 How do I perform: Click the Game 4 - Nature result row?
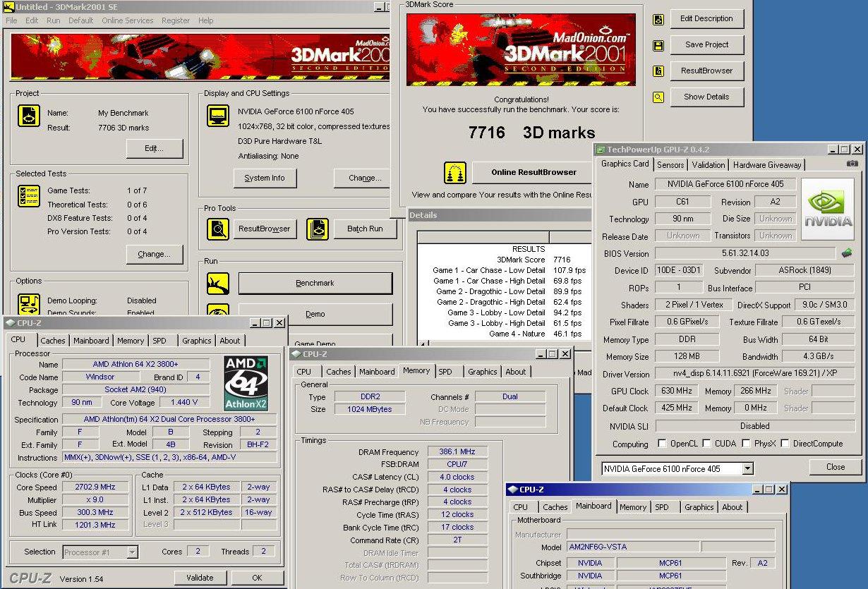click(504, 334)
